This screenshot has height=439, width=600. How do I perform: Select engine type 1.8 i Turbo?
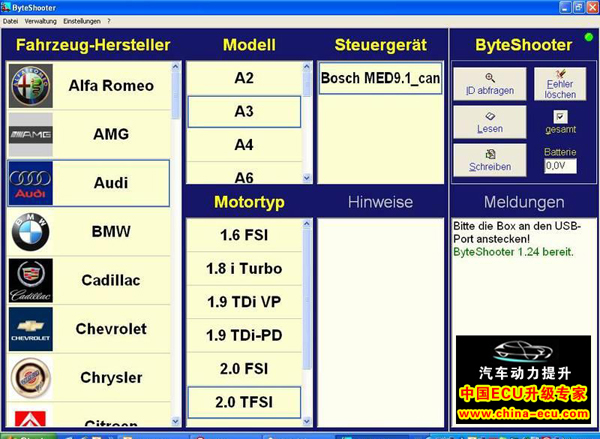(x=244, y=269)
